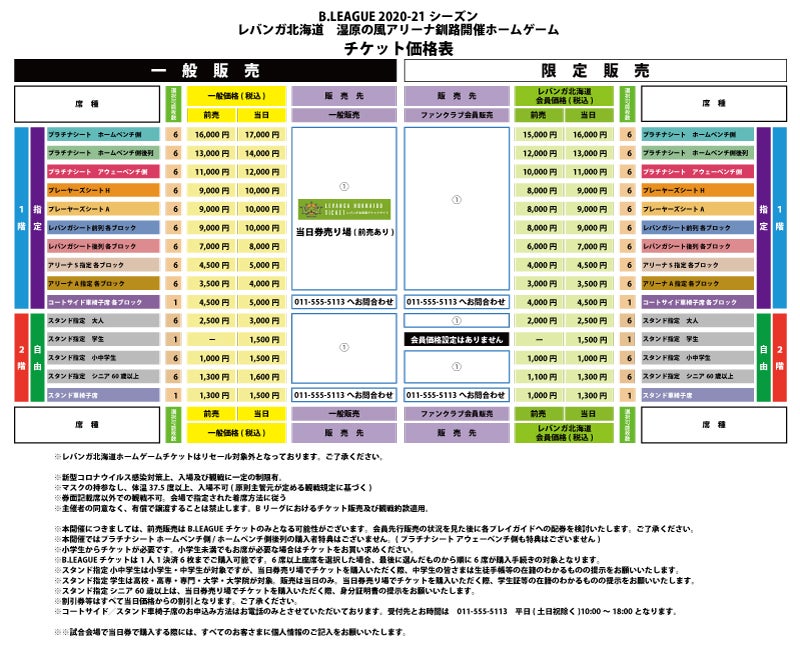The width and height of the screenshot is (800, 645).
Task: Click the 17,000円 same-day price cell
Action: pyautogui.click(x=262, y=134)
